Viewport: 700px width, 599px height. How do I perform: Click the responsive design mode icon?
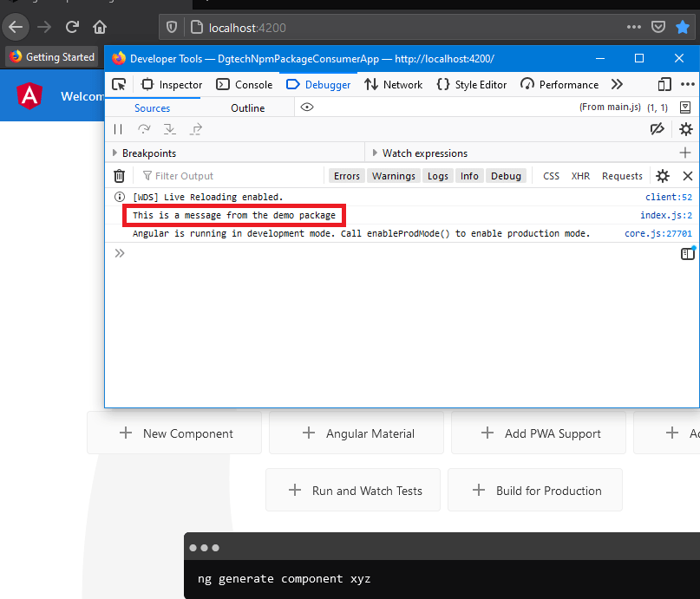664,84
